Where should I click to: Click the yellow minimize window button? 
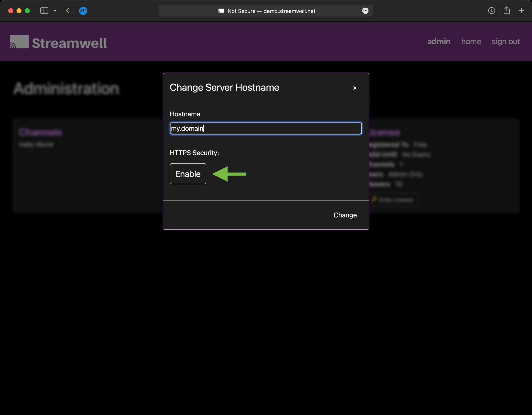tap(19, 11)
